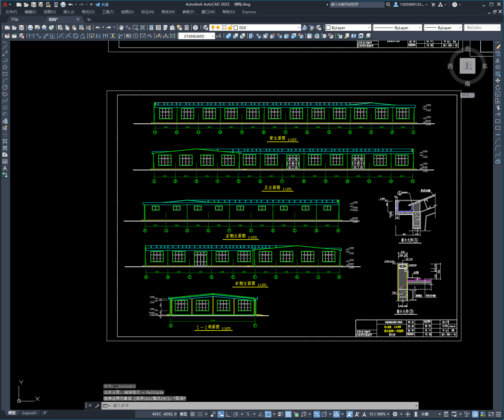Viewport: 504px width, 420px height.
Task: Click the Zoom Window icon
Action: pos(135,28)
